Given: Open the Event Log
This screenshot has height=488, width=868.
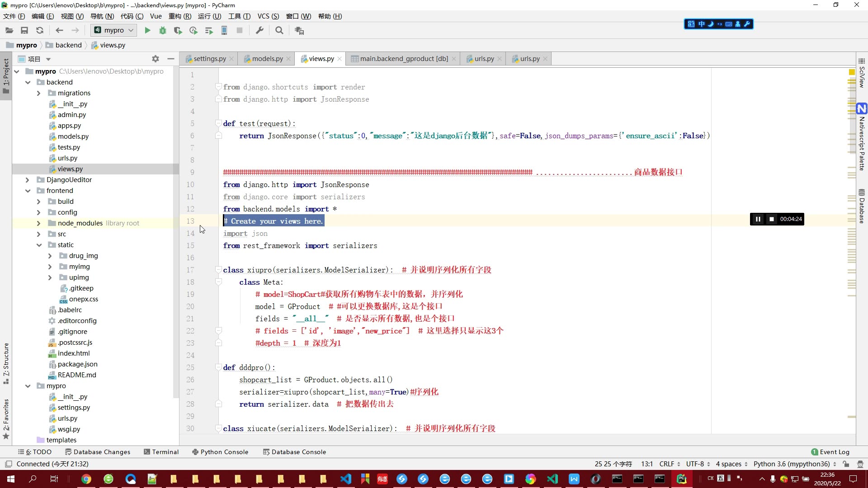Looking at the screenshot, I should tap(834, 452).
